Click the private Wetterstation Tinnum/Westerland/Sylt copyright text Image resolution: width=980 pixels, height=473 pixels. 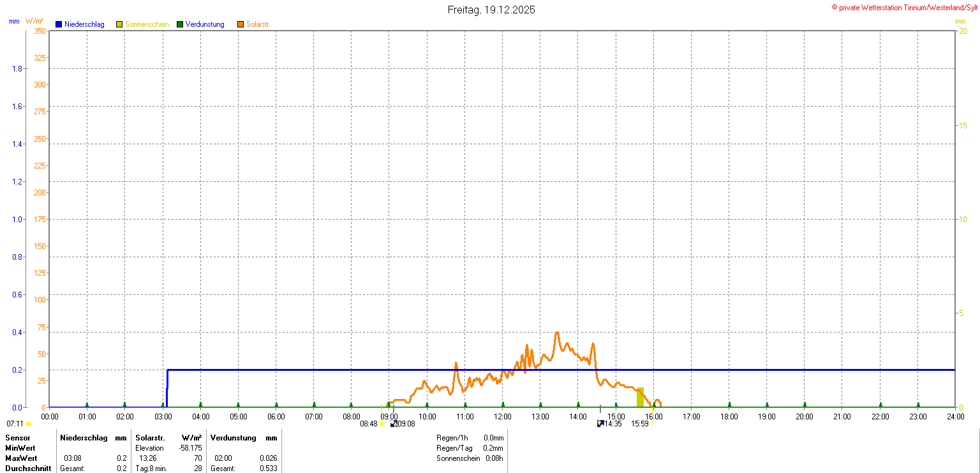(904, 8)
